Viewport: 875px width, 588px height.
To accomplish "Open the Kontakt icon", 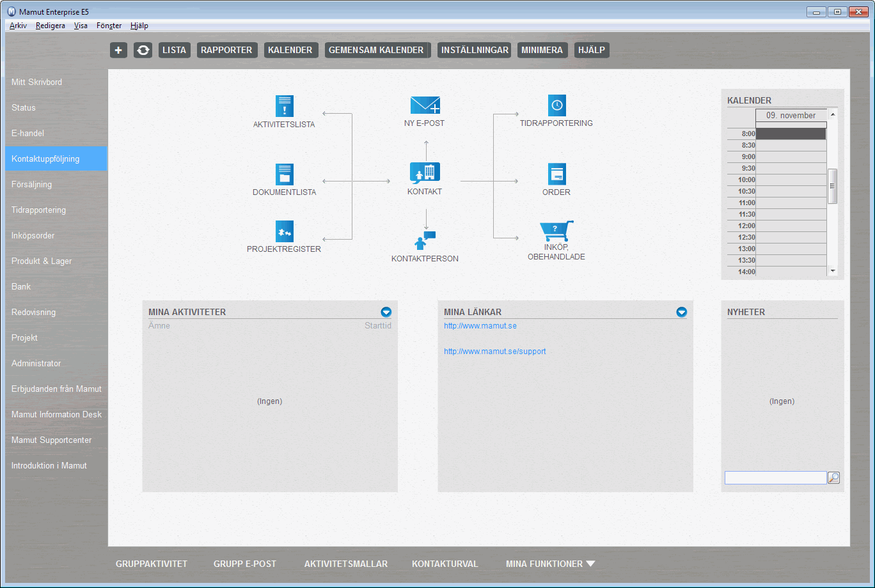I will (425, 173).
